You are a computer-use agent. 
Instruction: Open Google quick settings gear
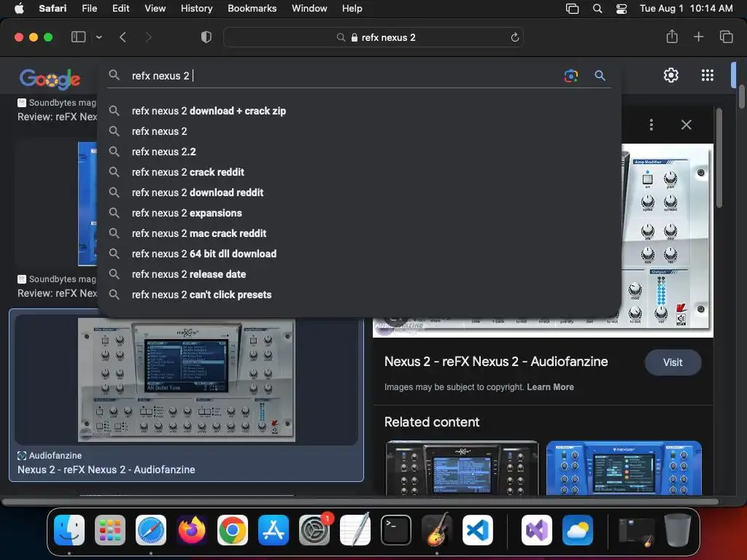(x=671, y=75)
